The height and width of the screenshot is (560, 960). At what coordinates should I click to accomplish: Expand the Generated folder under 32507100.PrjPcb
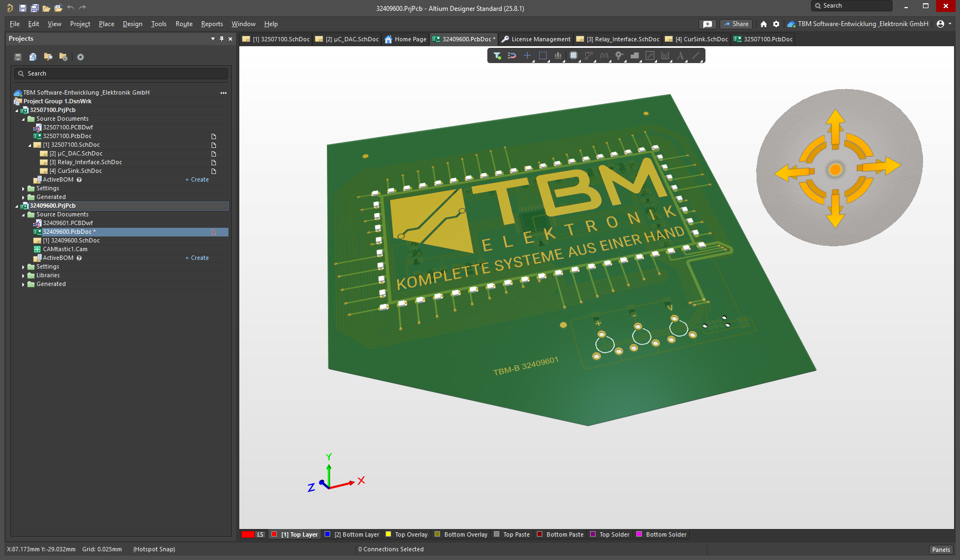click(x=23, y=197)
